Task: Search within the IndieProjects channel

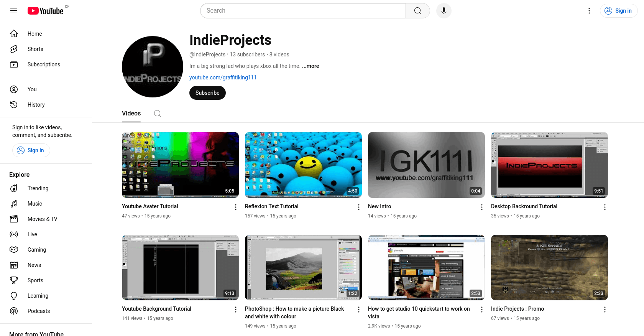Action: (157, 114)
